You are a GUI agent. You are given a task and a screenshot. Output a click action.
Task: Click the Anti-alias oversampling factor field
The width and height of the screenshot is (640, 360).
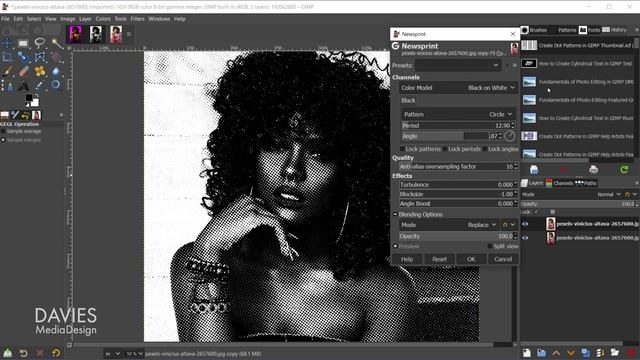tap(458, 167)
